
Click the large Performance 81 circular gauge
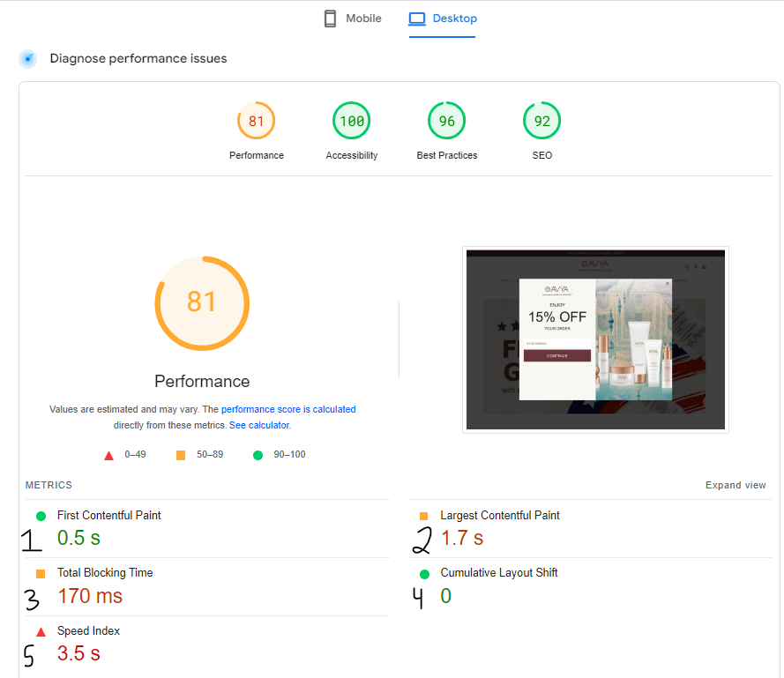coord(202,303)
